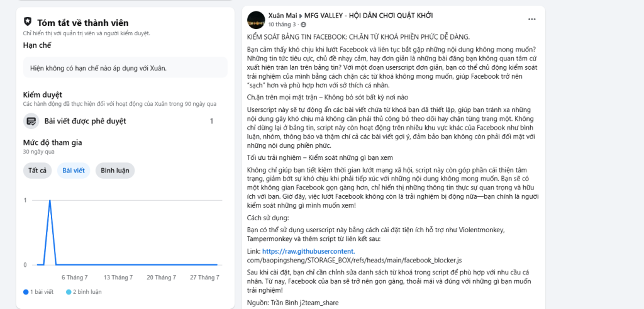Click the peak point on the activity chart
Image resolution: width=644 pixels, height=309 pixels.
pos(50,200)
